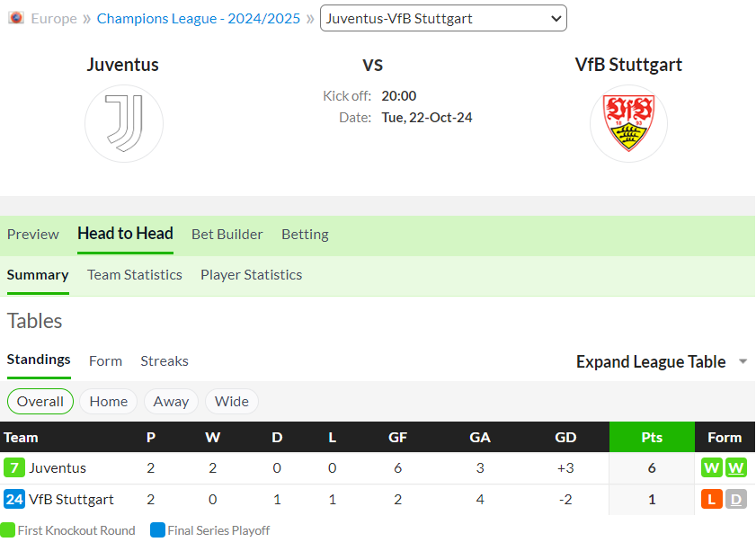Click Juventus latest W form badge
The image size is (756, 551).
click(x=736, y=467)
